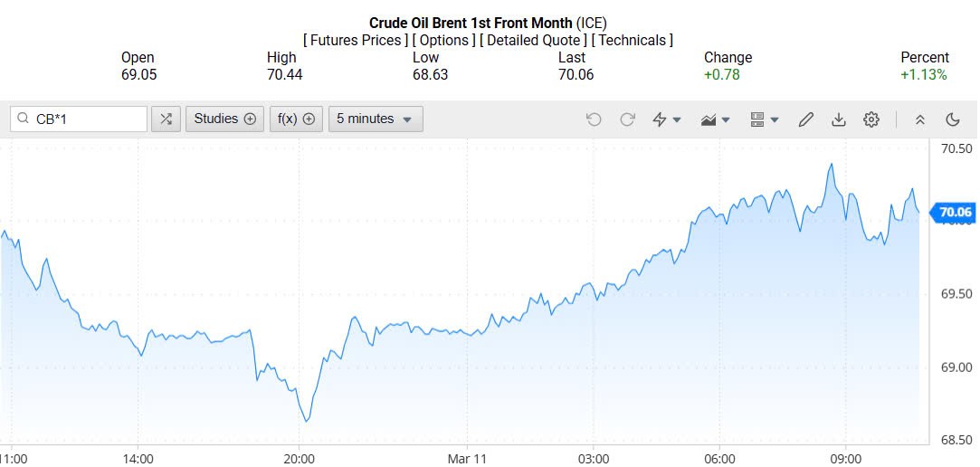This screenshot has height=467, width=980.
Task: Collapse the toolbar with double chevron
Action: click(920, 119)
